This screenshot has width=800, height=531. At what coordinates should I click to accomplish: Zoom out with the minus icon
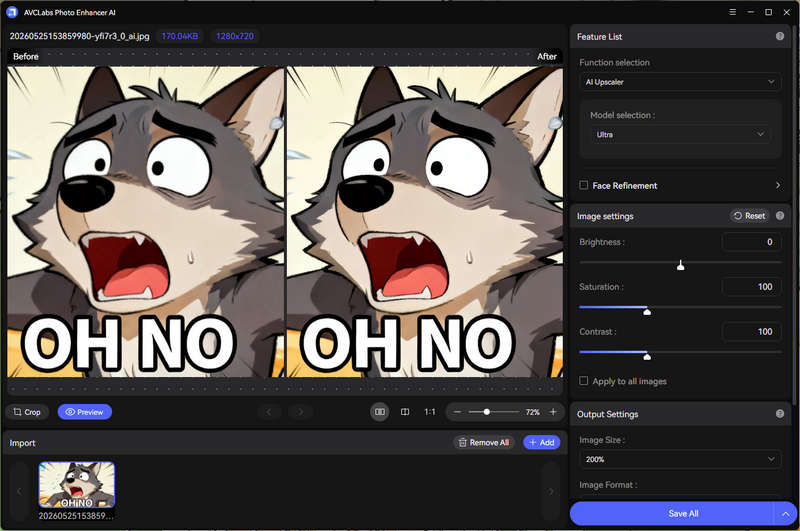click(x=457, y=412)
